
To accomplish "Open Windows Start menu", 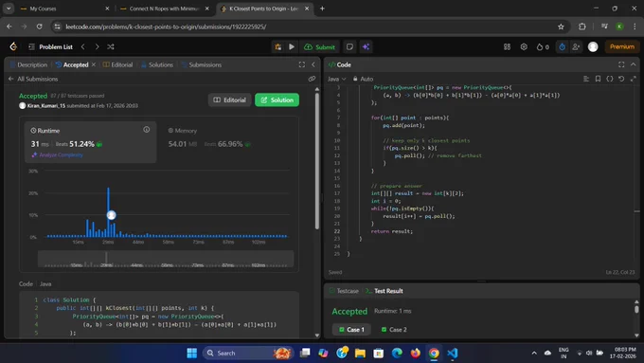I will tap(192, 353).
